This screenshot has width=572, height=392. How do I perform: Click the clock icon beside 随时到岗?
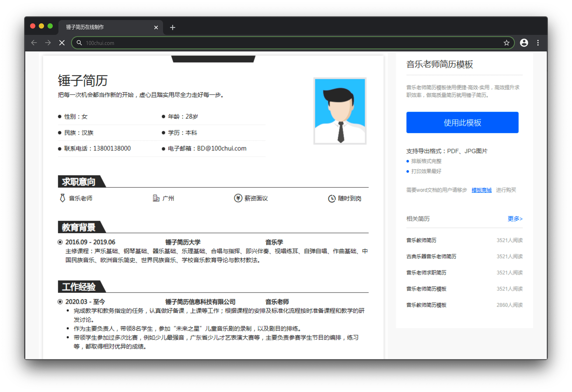coord(332,198)
